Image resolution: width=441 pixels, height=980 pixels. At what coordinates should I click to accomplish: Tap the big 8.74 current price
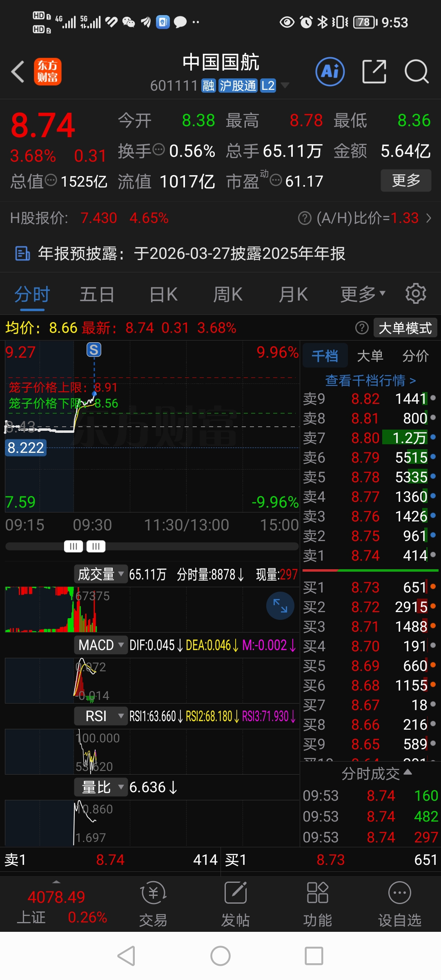point(43,125)
